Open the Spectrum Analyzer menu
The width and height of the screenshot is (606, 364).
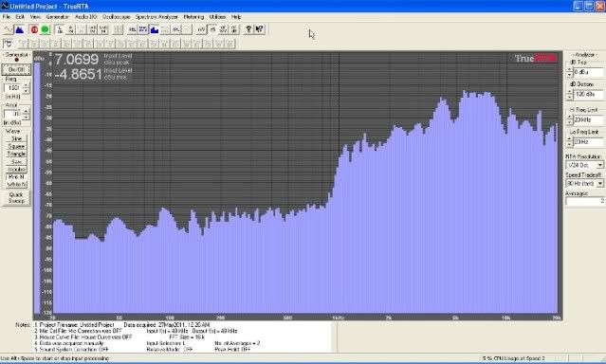(156, 17)
